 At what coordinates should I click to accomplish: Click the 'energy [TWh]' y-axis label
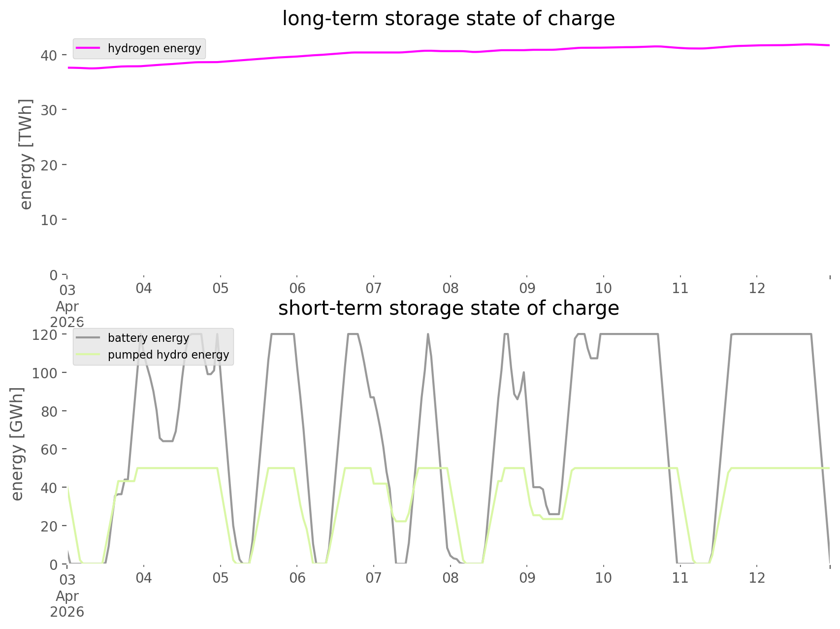pos(26,154)
